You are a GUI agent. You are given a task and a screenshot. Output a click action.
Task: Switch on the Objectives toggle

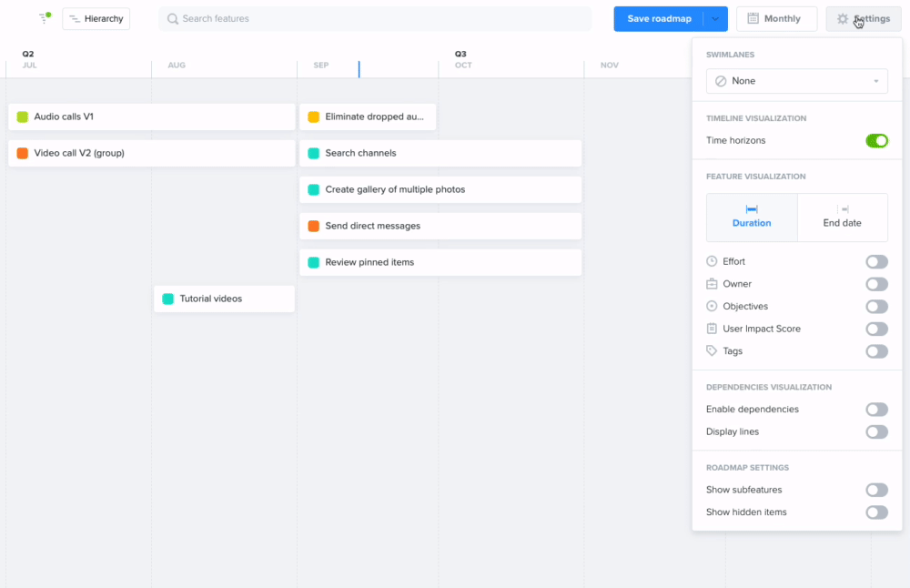876,307
